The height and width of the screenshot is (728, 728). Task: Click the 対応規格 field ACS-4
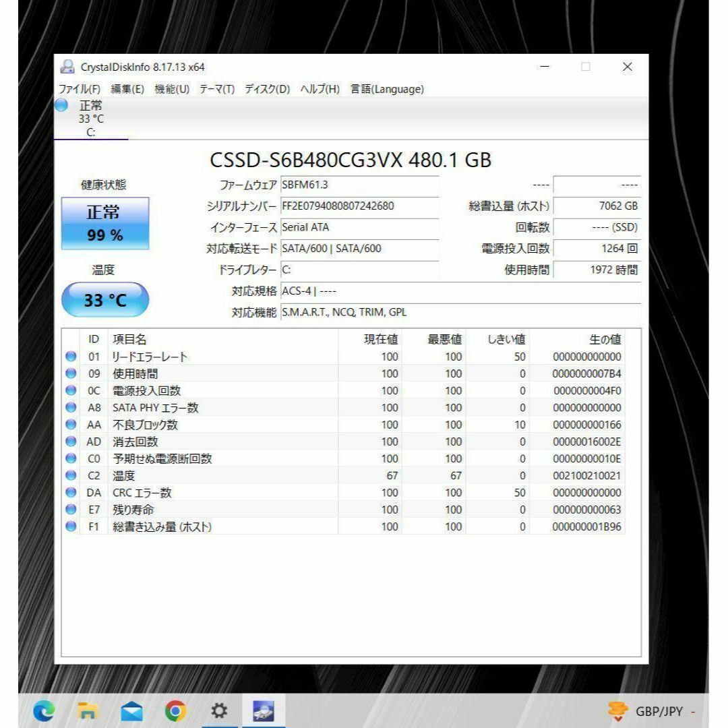460,291
